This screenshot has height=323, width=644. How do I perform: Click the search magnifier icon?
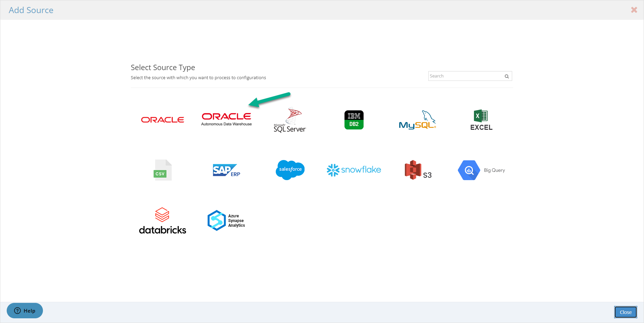(x=507, y=76)
